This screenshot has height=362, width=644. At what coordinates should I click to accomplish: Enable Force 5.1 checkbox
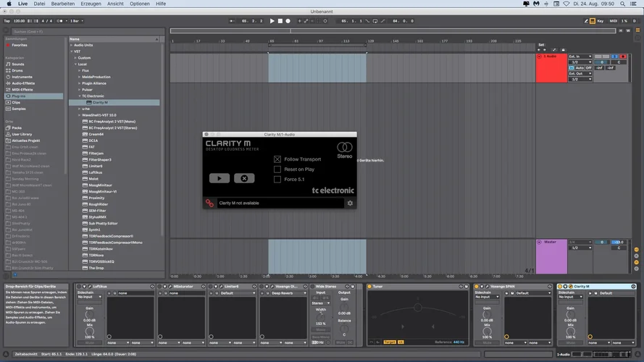pyautogui.click(x=277, y=180)
